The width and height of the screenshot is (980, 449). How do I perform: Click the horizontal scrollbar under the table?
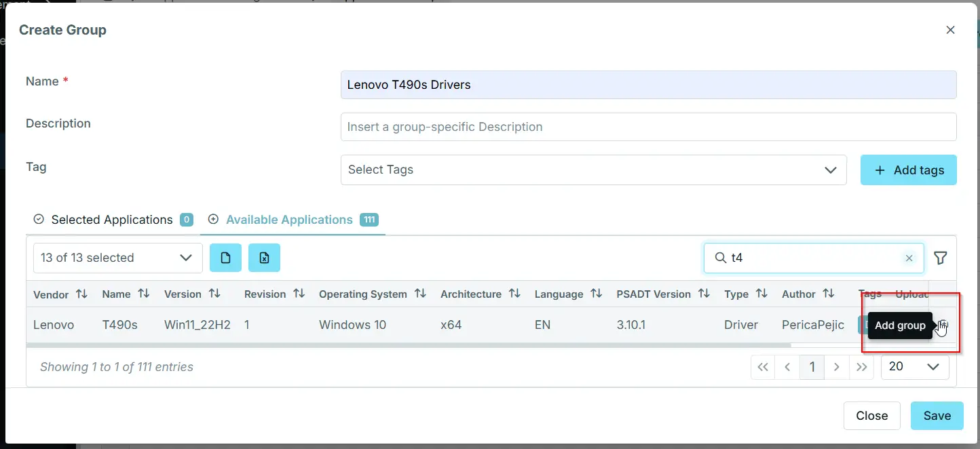[x=407, y=345]
